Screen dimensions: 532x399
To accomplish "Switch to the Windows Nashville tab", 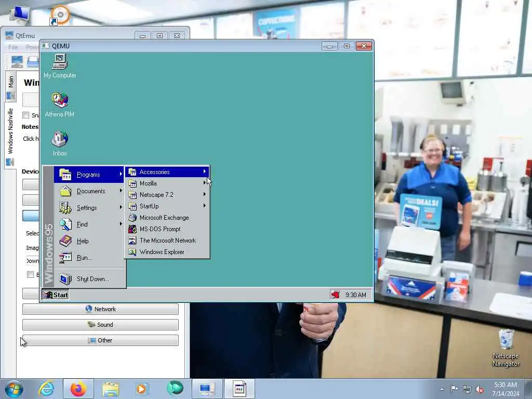I will [x=10, y=135].
